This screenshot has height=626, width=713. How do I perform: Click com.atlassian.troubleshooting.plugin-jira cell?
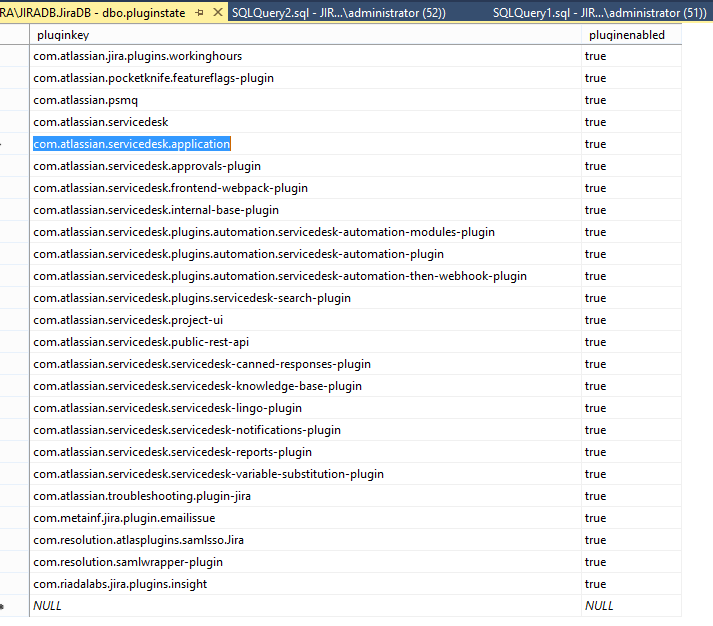(306, 496)
